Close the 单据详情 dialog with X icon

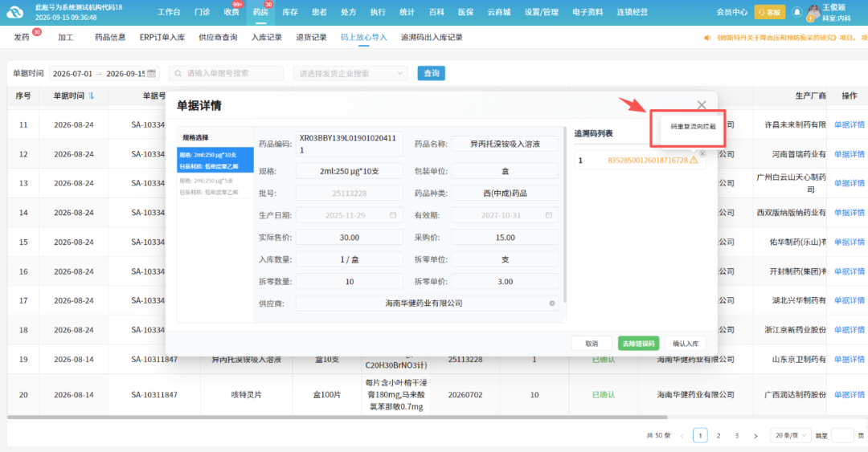coord(702,105)
